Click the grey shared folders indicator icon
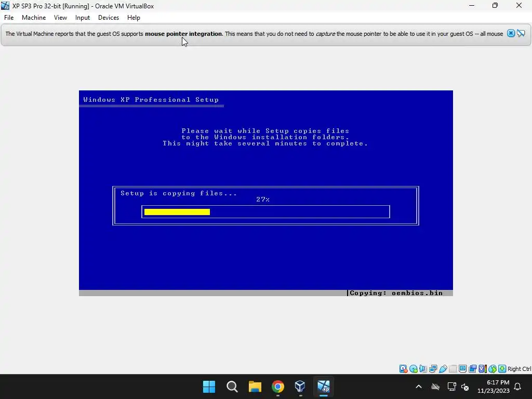This screenshot has width=532, height=399. pos(453,369)
